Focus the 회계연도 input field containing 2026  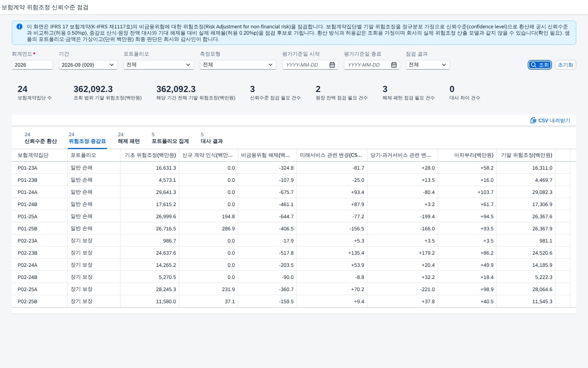pos(32,65)
